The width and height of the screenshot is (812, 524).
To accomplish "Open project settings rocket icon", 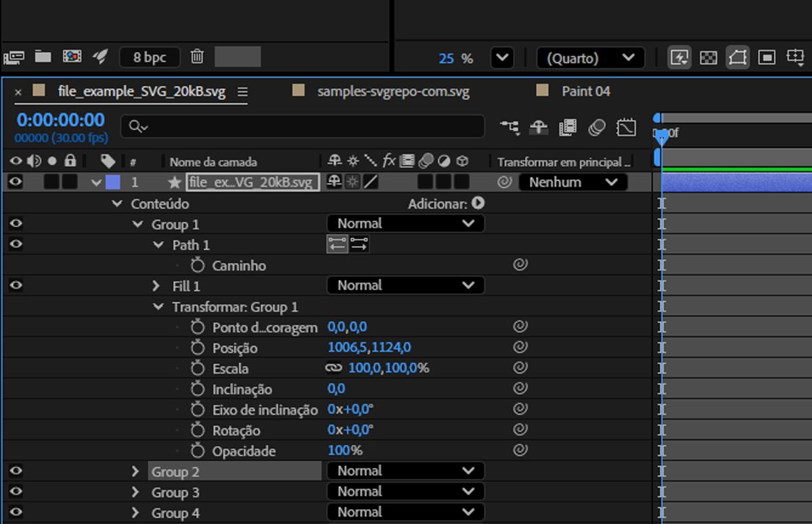I will click(100, 57).
